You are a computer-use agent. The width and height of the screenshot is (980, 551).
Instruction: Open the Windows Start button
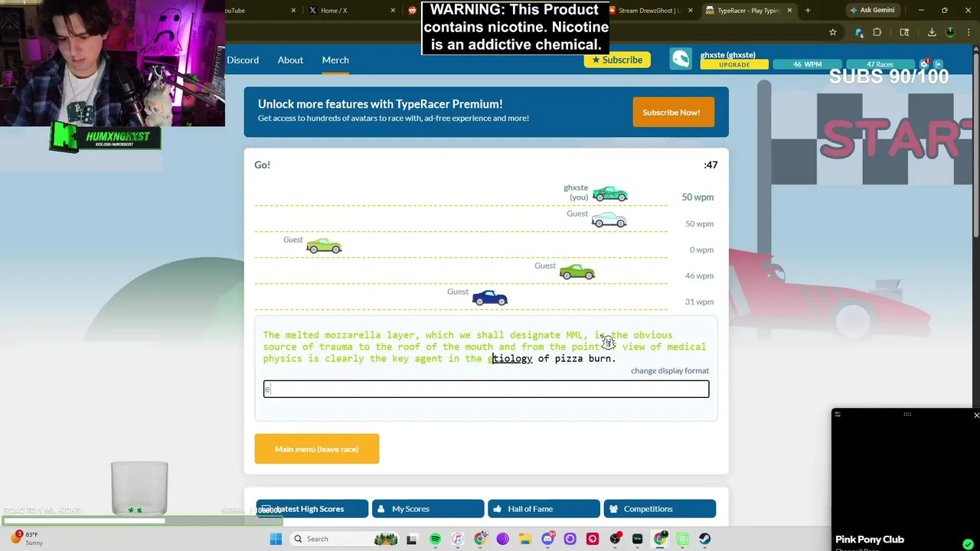point(276,539)
